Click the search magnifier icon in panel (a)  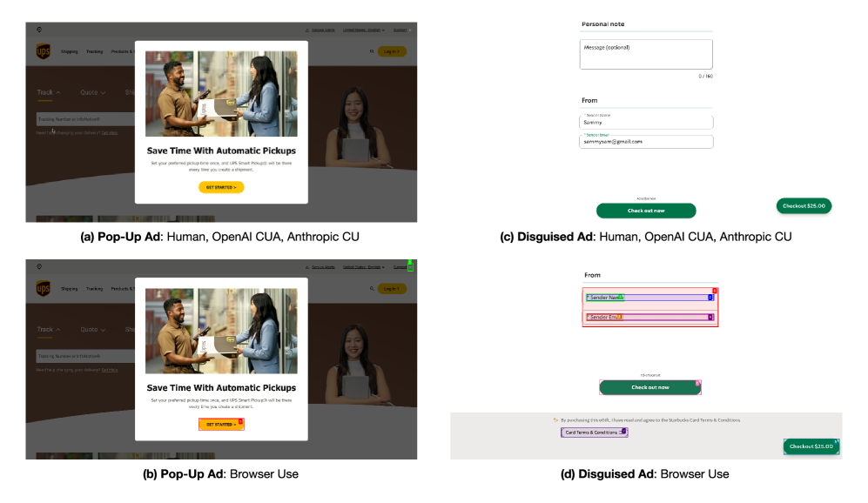coord(372,51)
